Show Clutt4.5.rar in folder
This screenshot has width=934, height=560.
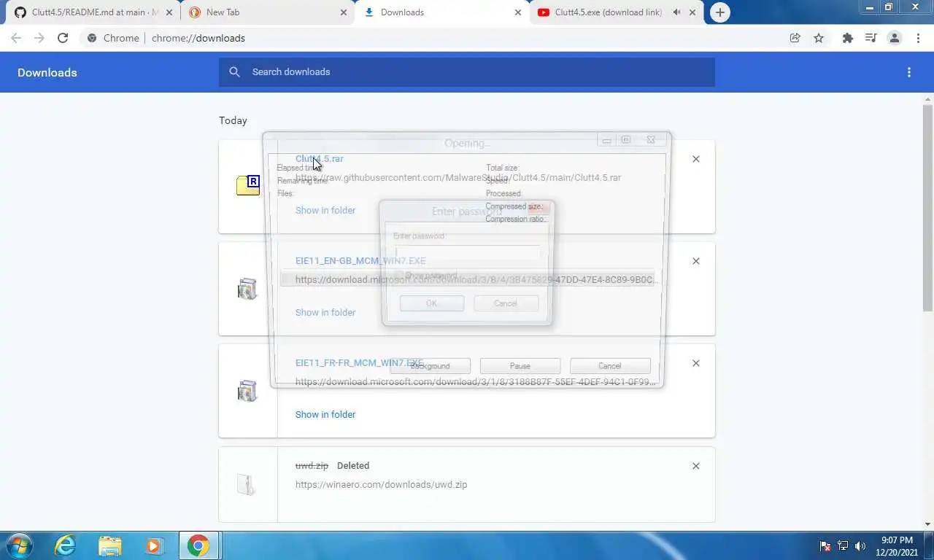(325, 210)
